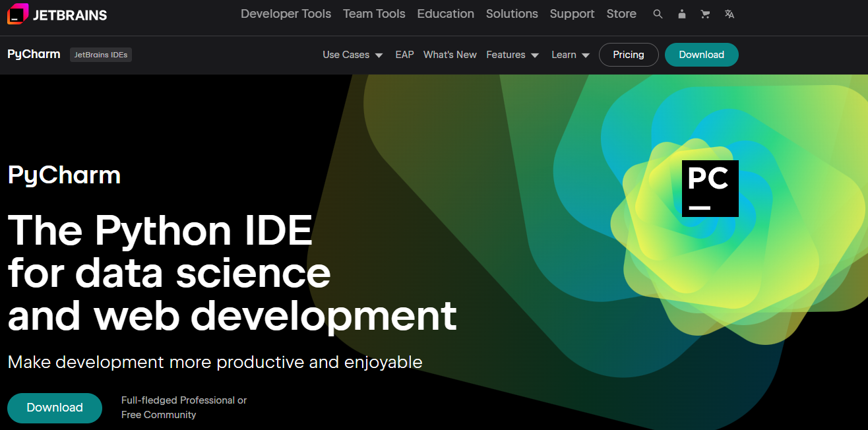Viewport: 868px width, 430px height.
Task: Open the shopping cart icon
Action: 705,14
